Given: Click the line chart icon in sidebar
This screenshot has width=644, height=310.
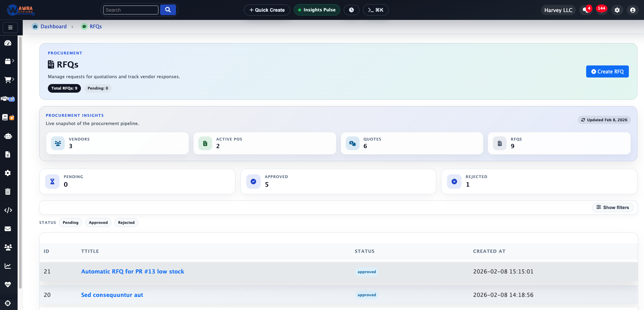Looking at the screenshot, I should 8,266.
